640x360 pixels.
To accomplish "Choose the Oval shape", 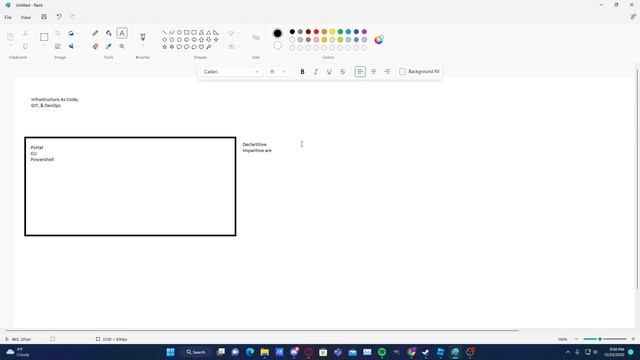I will pyautogui.click(x=179, y=32).
